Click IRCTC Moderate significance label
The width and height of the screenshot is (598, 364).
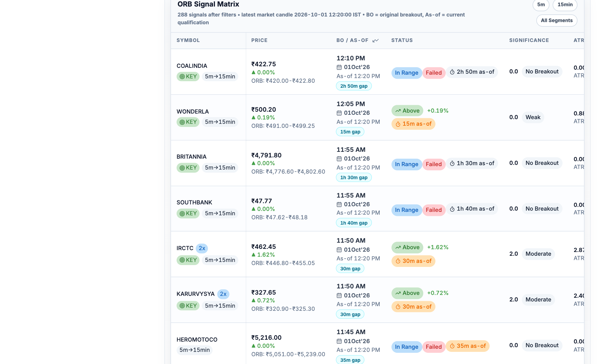pyautogui.click(x=538, y=254)
